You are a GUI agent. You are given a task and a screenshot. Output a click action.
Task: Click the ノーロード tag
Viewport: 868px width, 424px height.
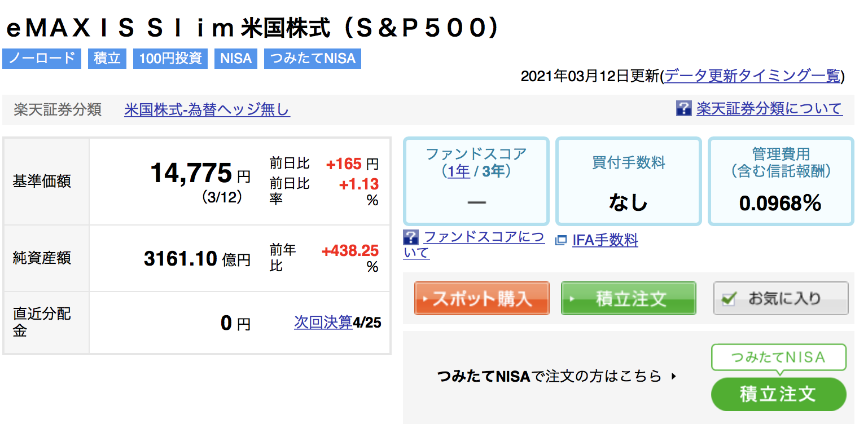42,59
